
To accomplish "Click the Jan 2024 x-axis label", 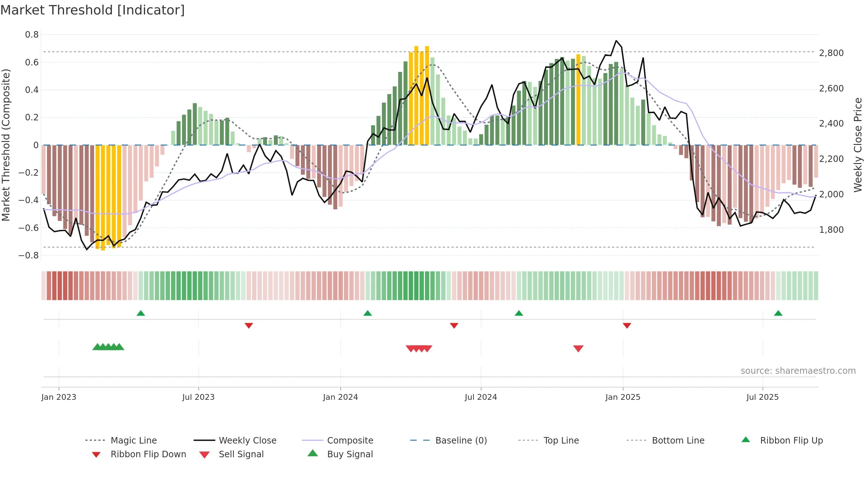I will click(x=341, y=397).
